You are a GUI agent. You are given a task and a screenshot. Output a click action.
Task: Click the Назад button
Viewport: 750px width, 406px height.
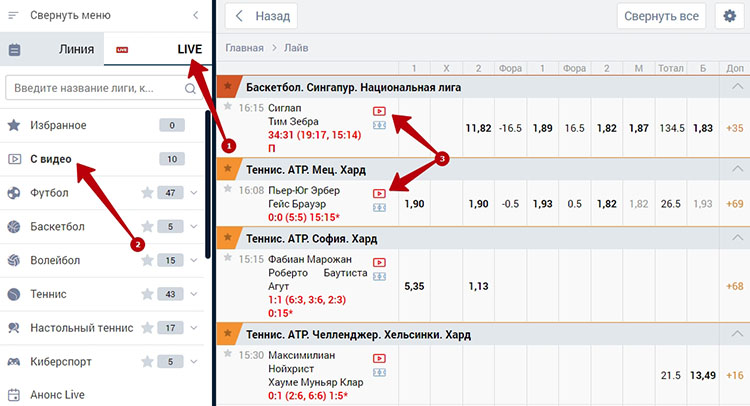click(x=262, y=17)
